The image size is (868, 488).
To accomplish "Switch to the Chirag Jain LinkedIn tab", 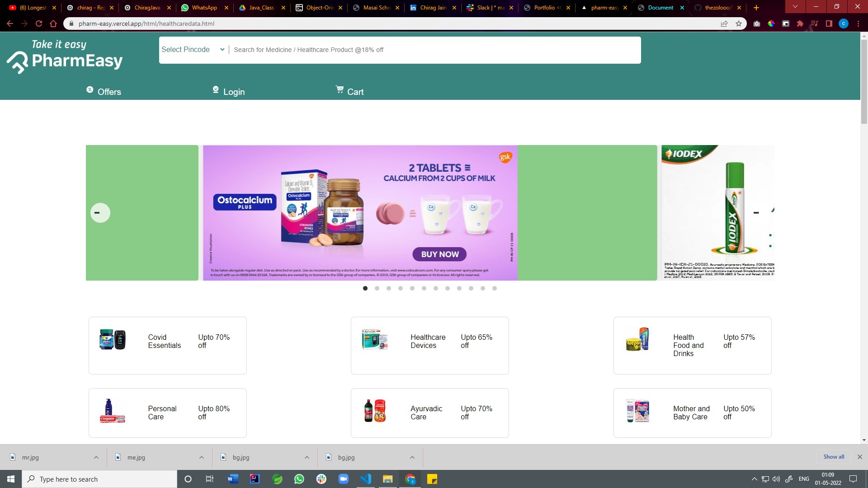I will coord(433,8).
